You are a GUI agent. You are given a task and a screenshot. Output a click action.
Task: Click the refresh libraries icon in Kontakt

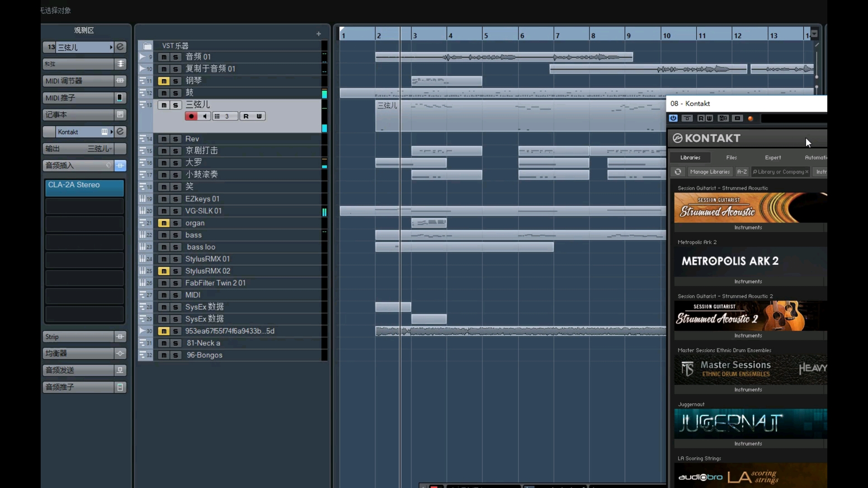(678, 172)
